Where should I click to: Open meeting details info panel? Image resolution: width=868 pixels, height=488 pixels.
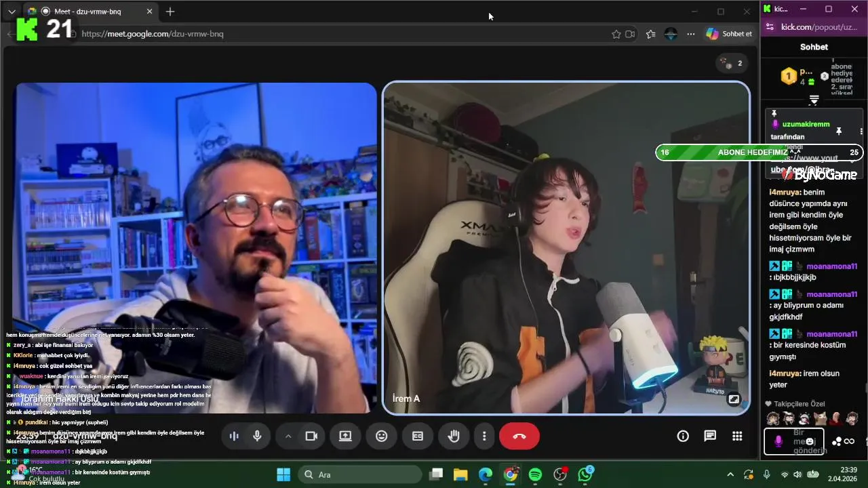pyautogui.click(x=683, y=436)
